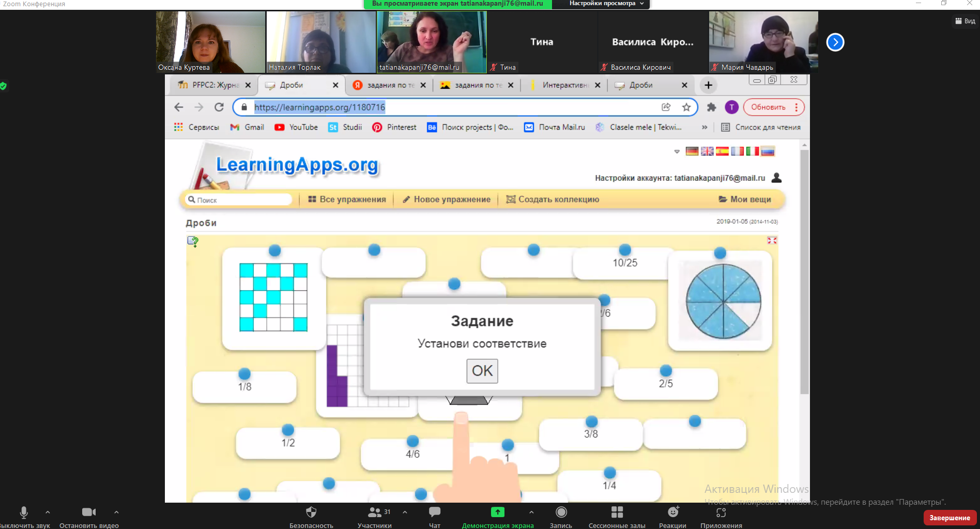Expand the bookmarks overflow chevron
980x529 pixels.
pyautogui.click(x=704, y=127)
